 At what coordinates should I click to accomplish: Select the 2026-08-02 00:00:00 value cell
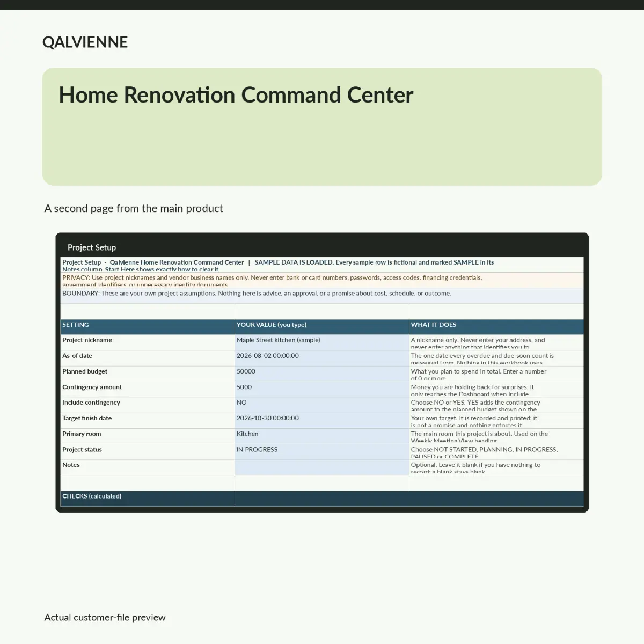[322, 358]
